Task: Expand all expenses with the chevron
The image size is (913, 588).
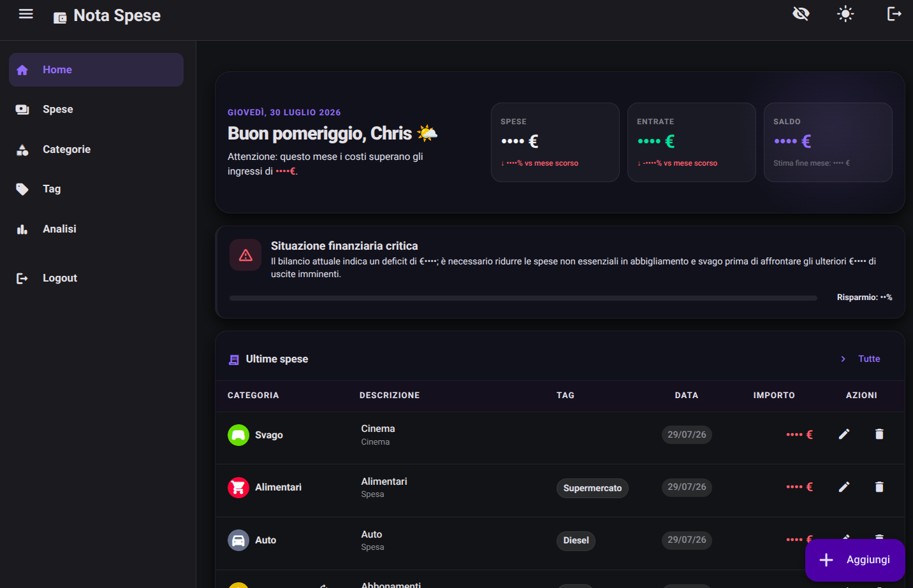Action: click(843, 359)
